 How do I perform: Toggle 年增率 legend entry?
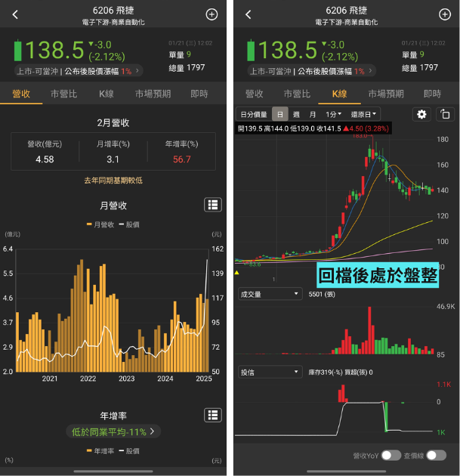[x=100, y=451]
